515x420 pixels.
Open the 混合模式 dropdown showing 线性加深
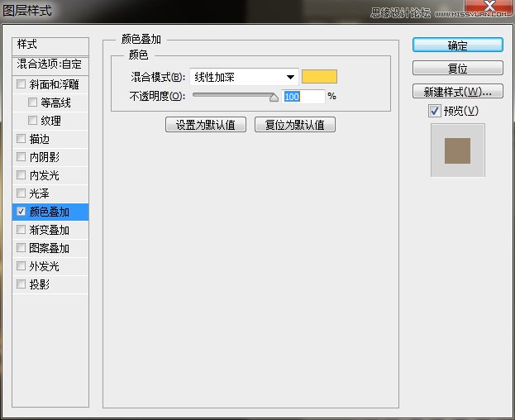(x=244, y=77)
